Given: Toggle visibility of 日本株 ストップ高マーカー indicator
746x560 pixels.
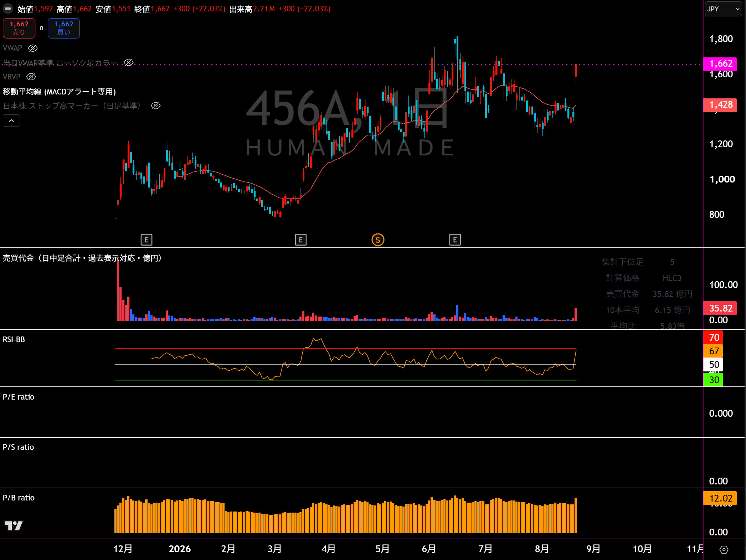Looking at the screenshot, I should (156, 106).
